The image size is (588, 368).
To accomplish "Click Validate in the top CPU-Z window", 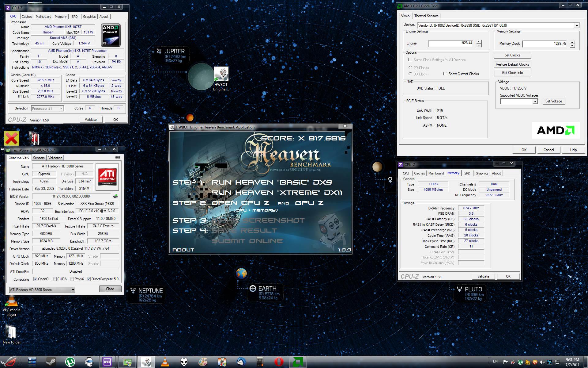I will [x=91, y=120].
